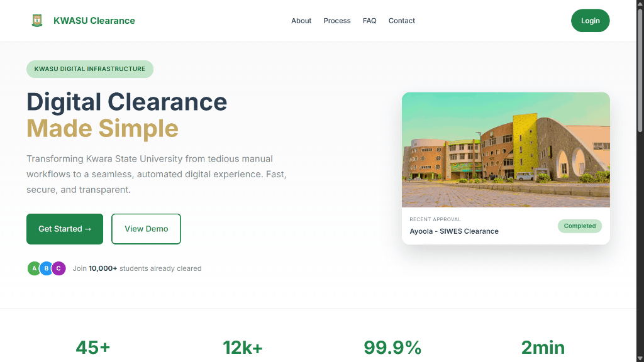Click the 10,000+ students text

pyautogui.click(x=103, y=268)
